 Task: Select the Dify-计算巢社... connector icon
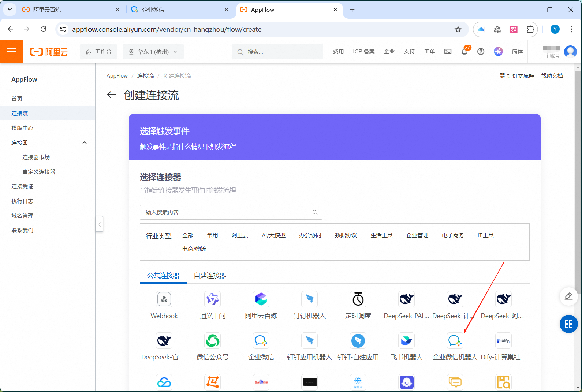pyautogui.click(x=503, y=341)
